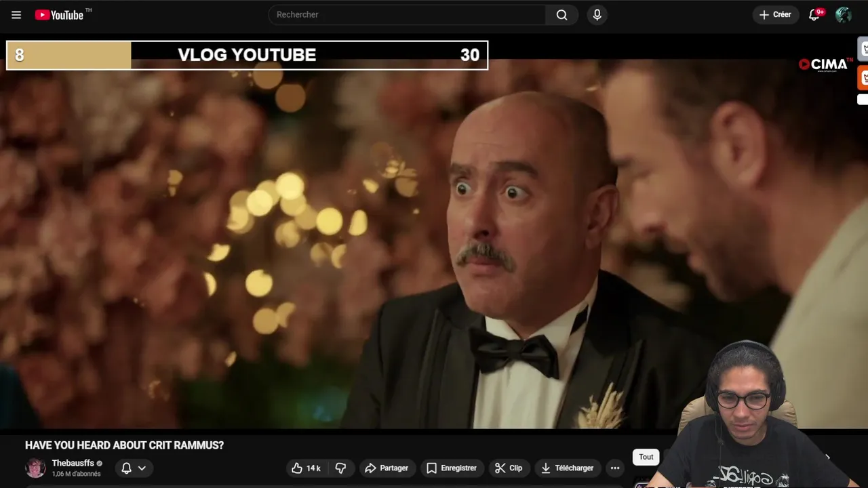This screenshot has width=868, height=488.
Task: Open the Créer menu
Action: point(775,15)
